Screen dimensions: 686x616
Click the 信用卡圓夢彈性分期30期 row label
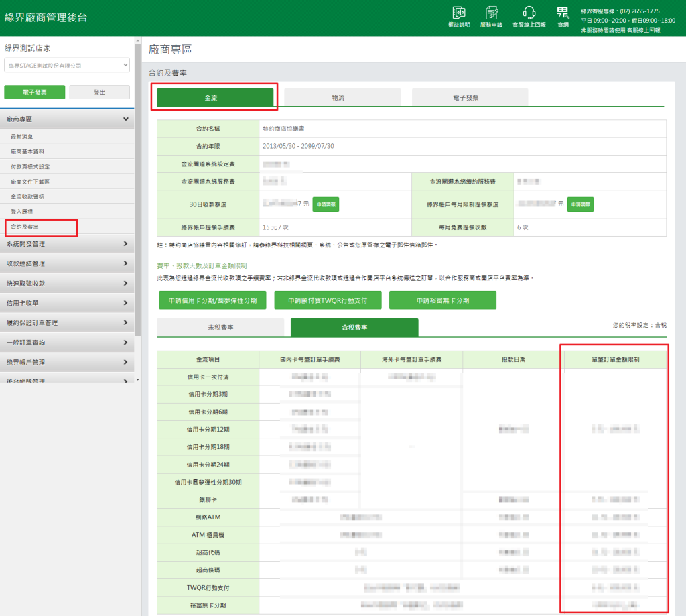point(208,482)
